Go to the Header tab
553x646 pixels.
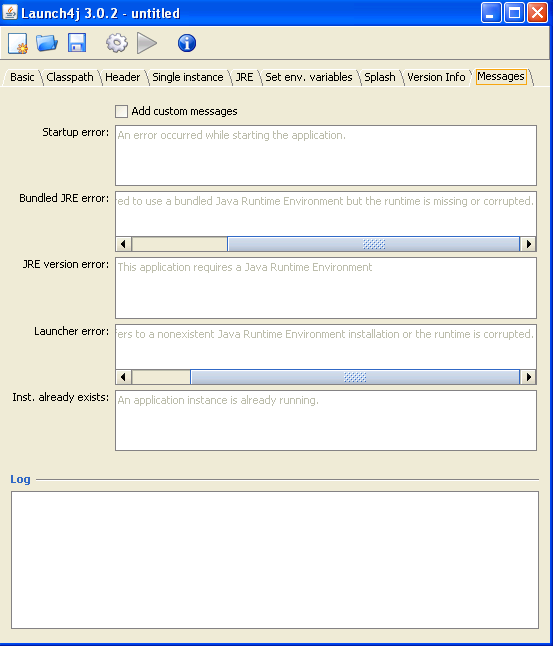click(x=122, y=77)
